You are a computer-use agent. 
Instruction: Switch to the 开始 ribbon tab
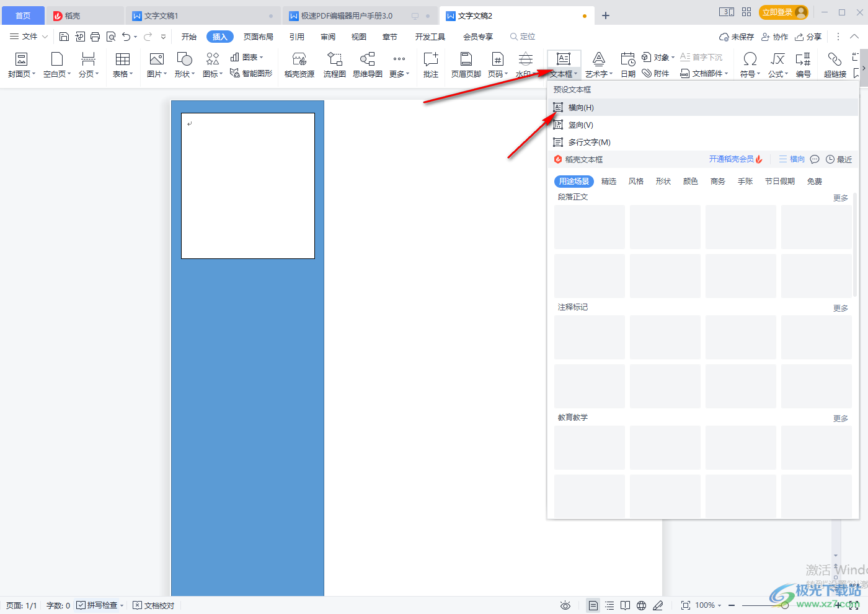pos(189,37)
